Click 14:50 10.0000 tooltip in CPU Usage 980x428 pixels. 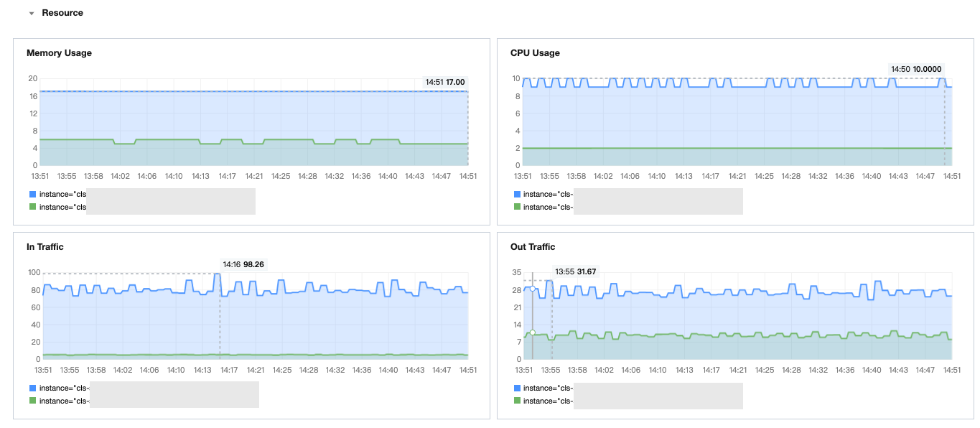click(x=916, y=69)
